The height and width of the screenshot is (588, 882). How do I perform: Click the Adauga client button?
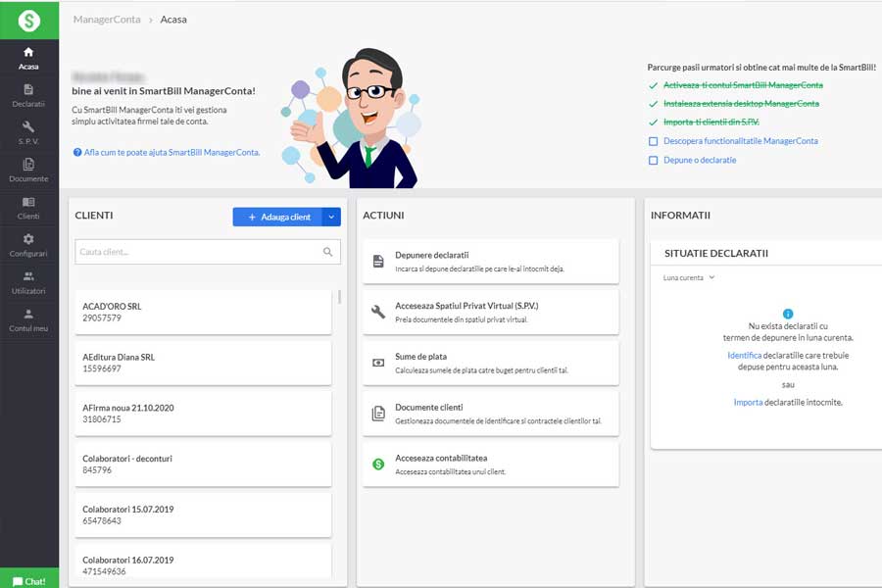point(278,217)
